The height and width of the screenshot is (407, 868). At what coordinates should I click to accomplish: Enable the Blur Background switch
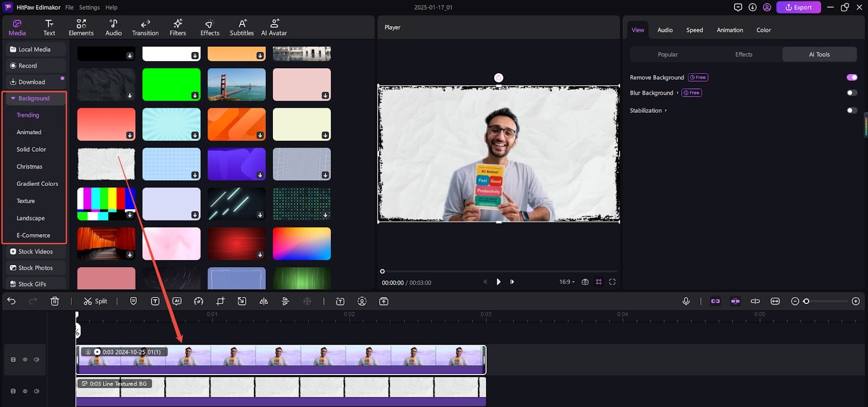click(852, 93)
